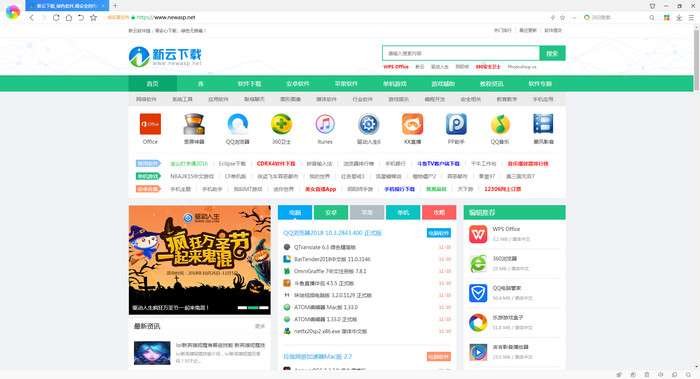Bookmark page with the star icon
The width and height of the screenshot is (700, 379).
[93, 17]
